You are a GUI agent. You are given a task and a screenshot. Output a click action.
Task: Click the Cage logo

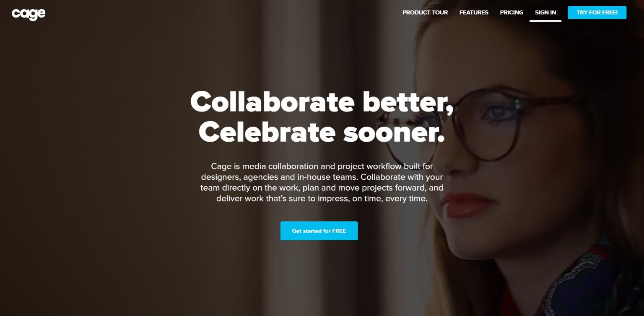[29, 14]
